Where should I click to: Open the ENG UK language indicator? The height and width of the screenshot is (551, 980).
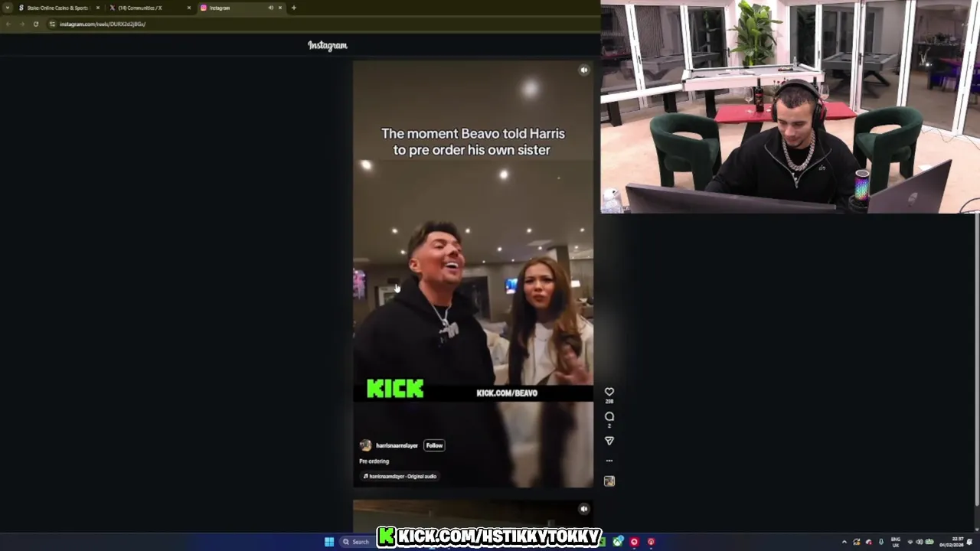[x=896, y=542]
